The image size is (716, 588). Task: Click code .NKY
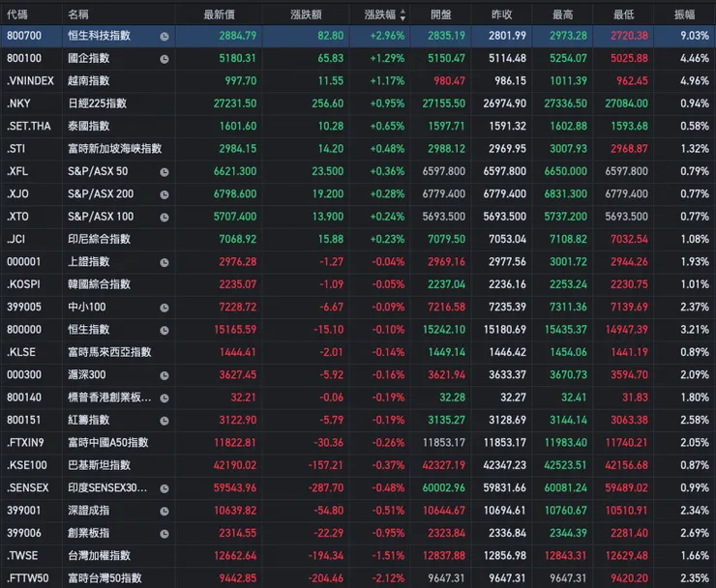coord(18,103)
